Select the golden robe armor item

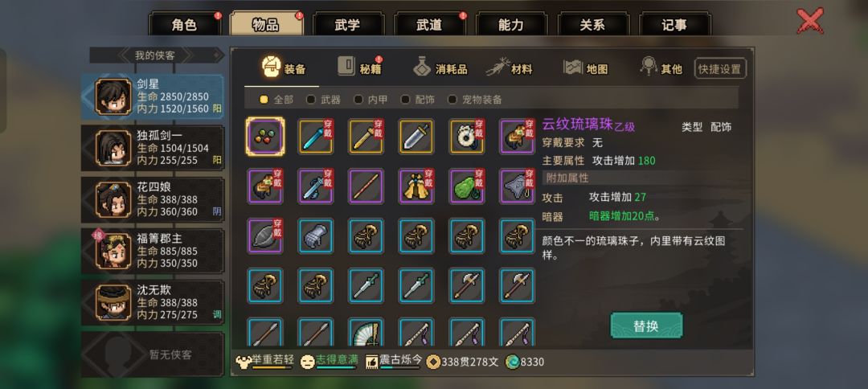coord(416,186)
